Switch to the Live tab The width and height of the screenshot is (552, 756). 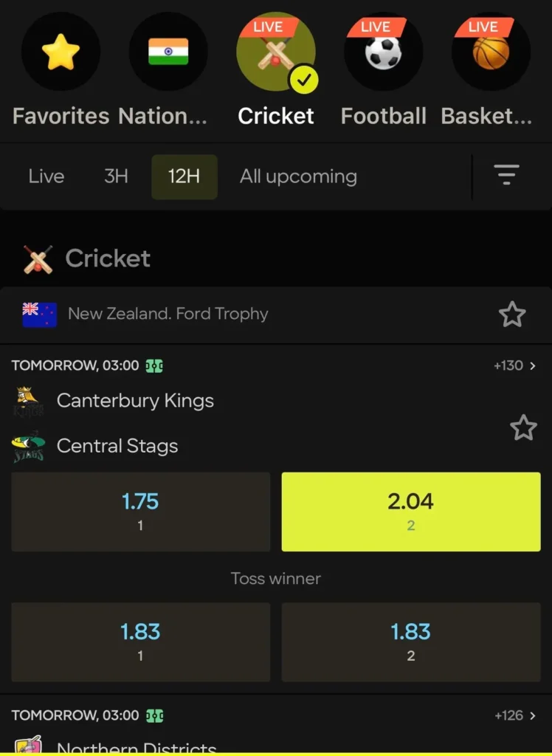coord(46,176)
